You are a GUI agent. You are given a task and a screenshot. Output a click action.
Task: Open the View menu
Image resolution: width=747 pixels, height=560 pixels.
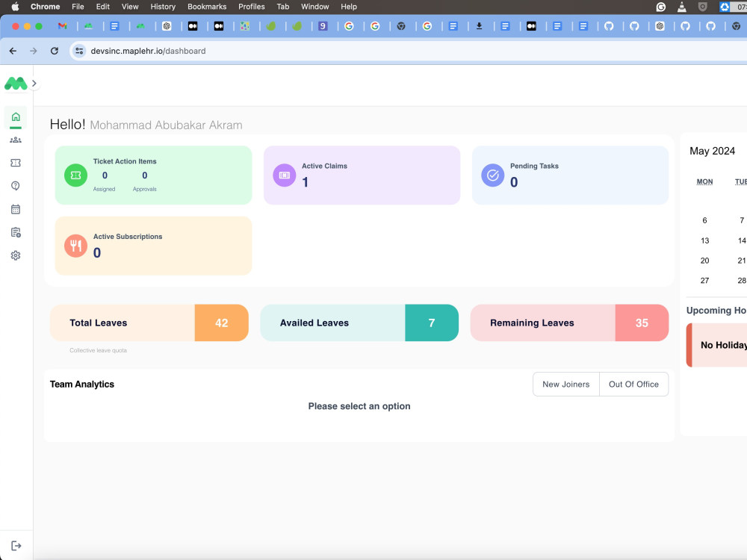tap(129, 7)
